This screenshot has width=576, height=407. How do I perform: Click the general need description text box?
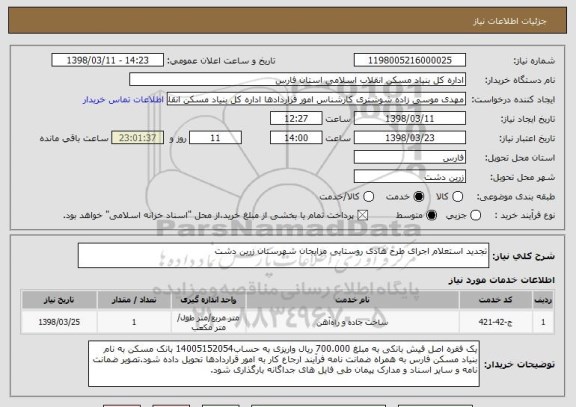point(283,255)
